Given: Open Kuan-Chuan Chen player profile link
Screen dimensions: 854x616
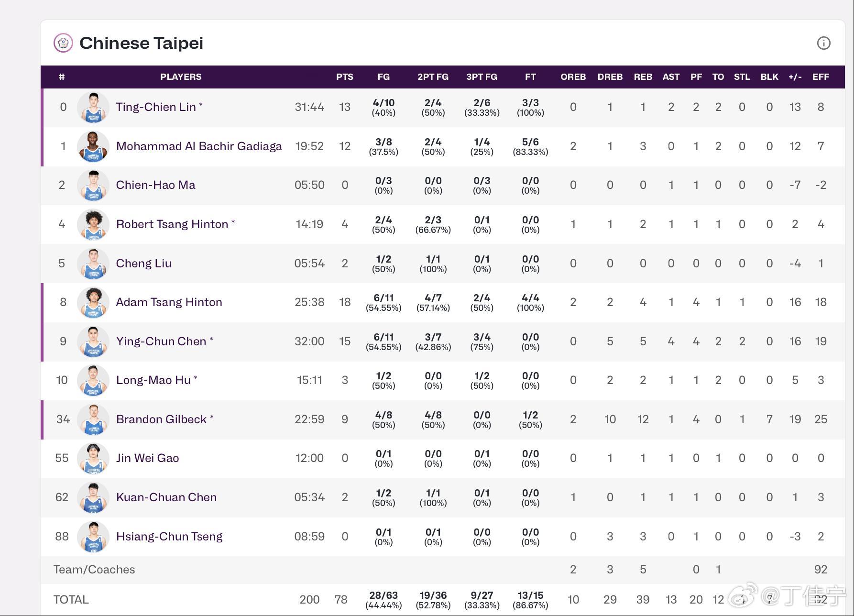Looking at the screenshot, I should point(166,497).
